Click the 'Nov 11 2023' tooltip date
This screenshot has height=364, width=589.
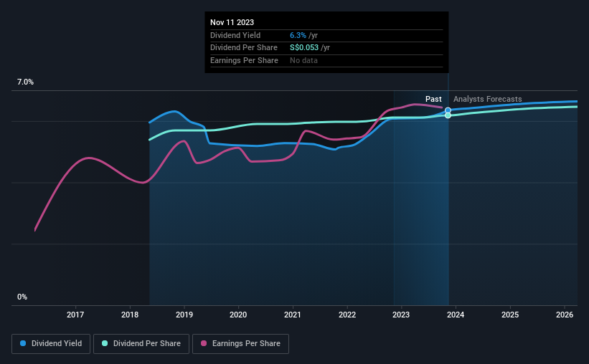click(x=232, y=22)
